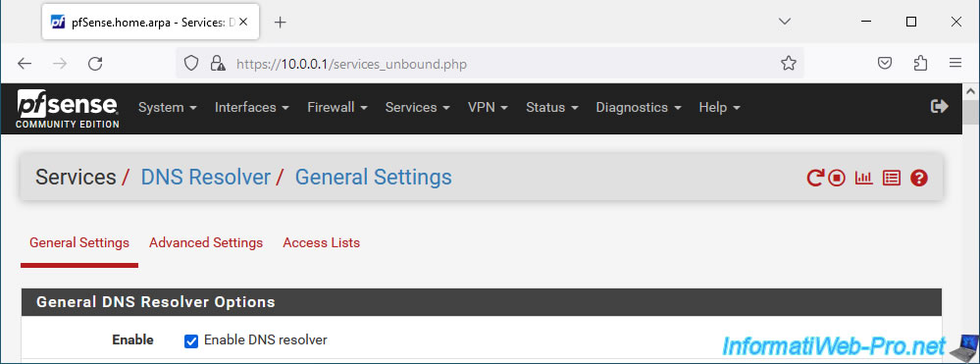
Task: Switch to the Access Lists tab
Action: (321, 242)
